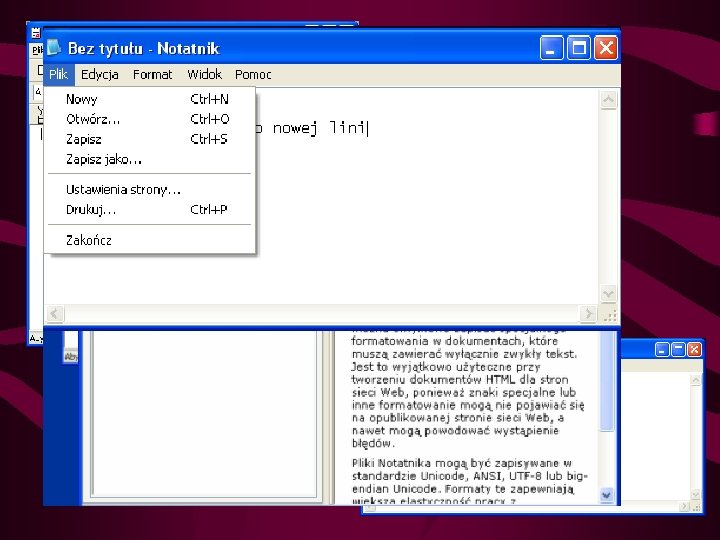
Task: Click the bottom-right window's scrollbar up arrow
Action: [x=696, y=380]
